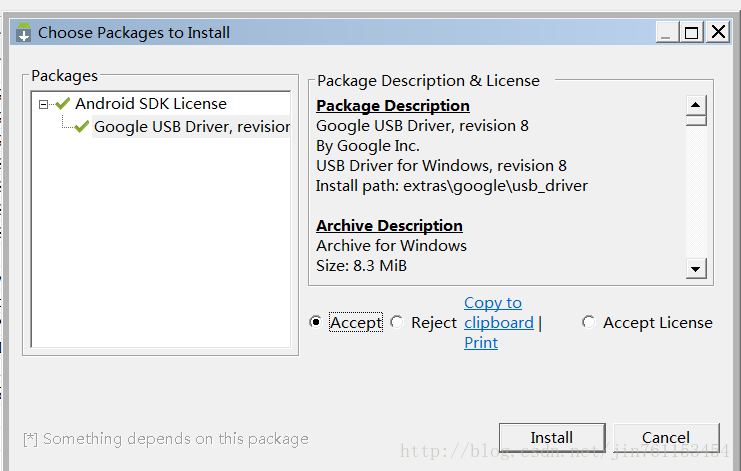Click the 'Package Description' heading text
Image resolution: width=741 pixels, height=471 pixels.
[393, 106]
